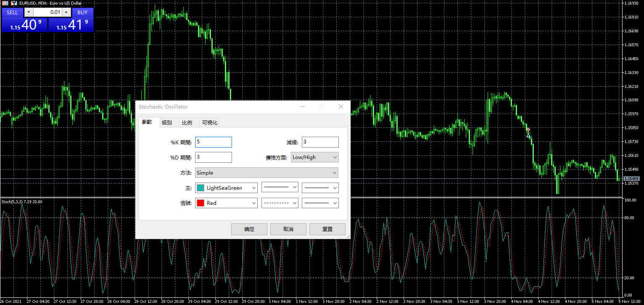Click the 5 Nov 12:30 time label

pos(630,302)
